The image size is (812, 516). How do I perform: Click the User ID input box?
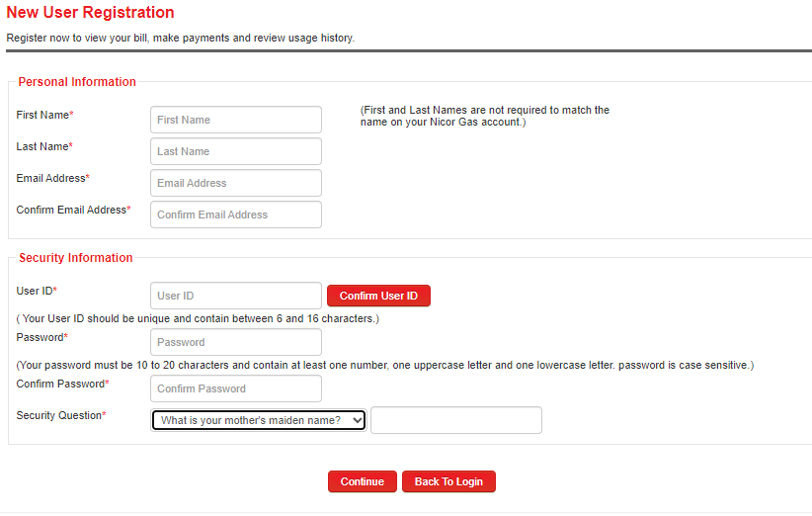pyautogui.click(x=236, y=296)
